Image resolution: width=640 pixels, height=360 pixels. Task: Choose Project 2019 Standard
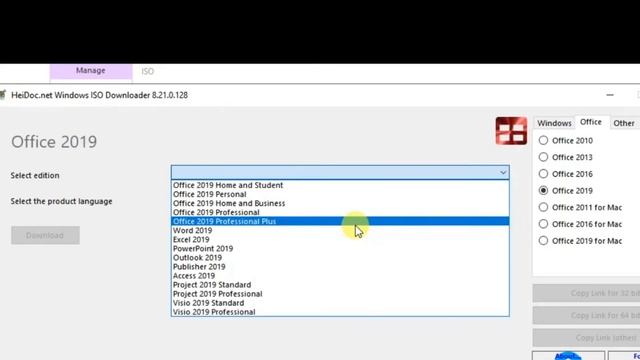pyautogui.click(x=340, y=285)
